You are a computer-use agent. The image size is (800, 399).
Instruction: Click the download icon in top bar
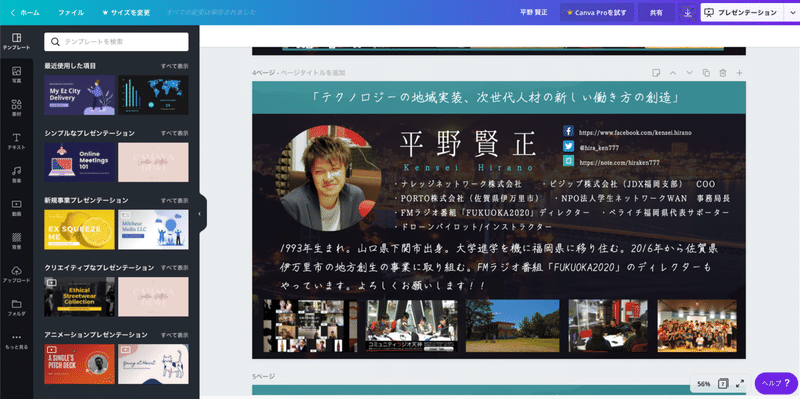click(687, 13)
